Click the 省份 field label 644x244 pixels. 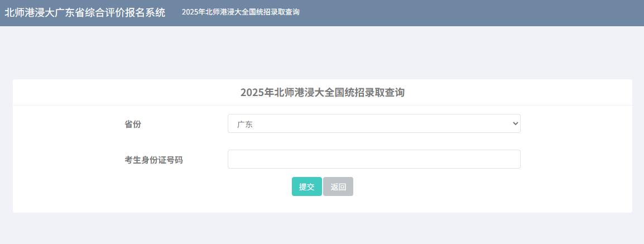pos(133,124)
